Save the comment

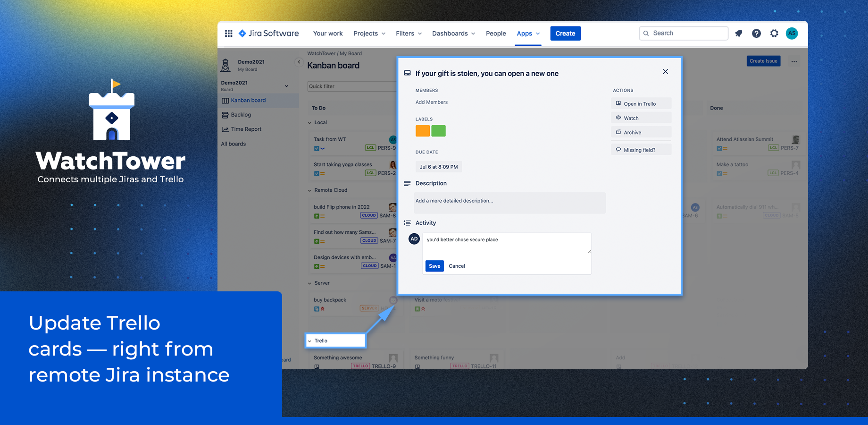(x=434, y=266)
